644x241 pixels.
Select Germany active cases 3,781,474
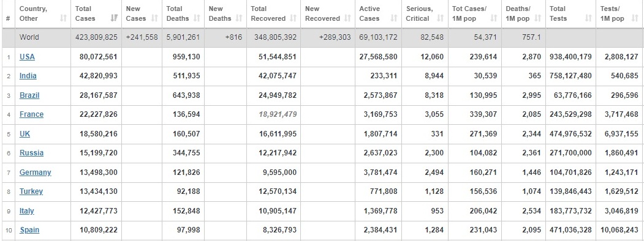pyautogui.click(x=381, y=172)
